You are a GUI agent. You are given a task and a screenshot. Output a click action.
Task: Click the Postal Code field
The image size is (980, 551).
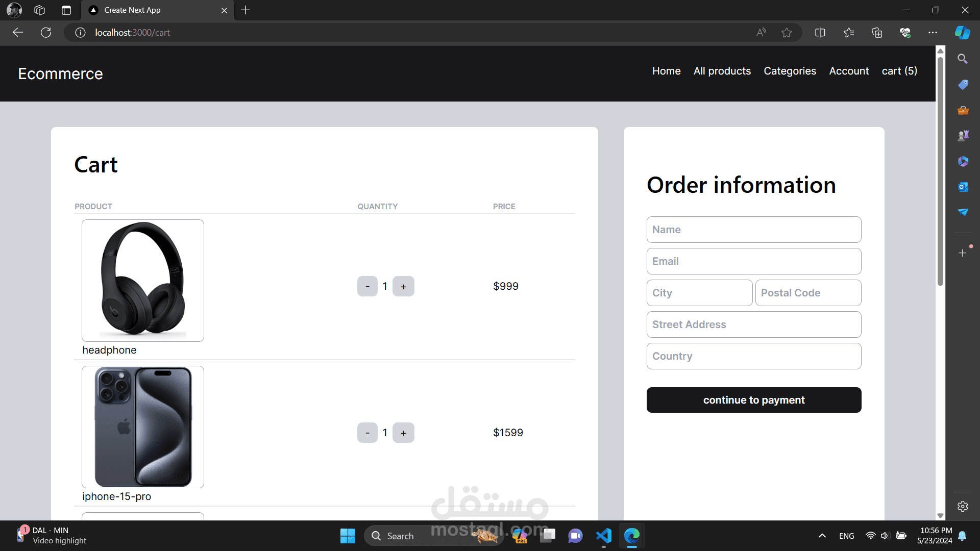pos(808,293)
